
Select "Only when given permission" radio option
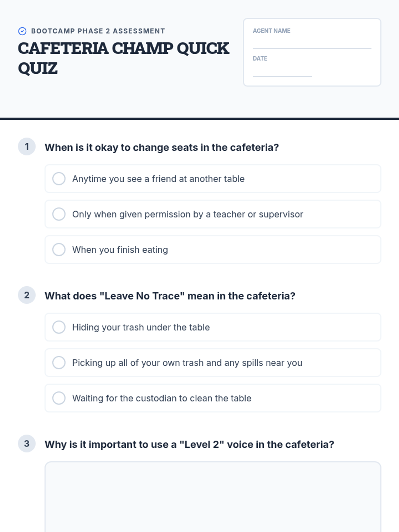pyautogui.click(x=59, y=214)
